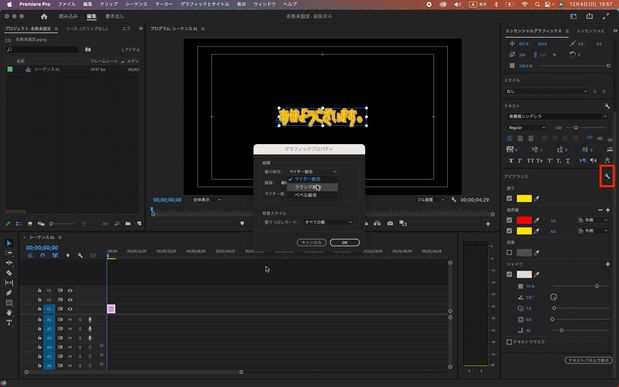Screen dimensions: 619x387
Task: Open the font family dropdown
Action: click(557, 116)
